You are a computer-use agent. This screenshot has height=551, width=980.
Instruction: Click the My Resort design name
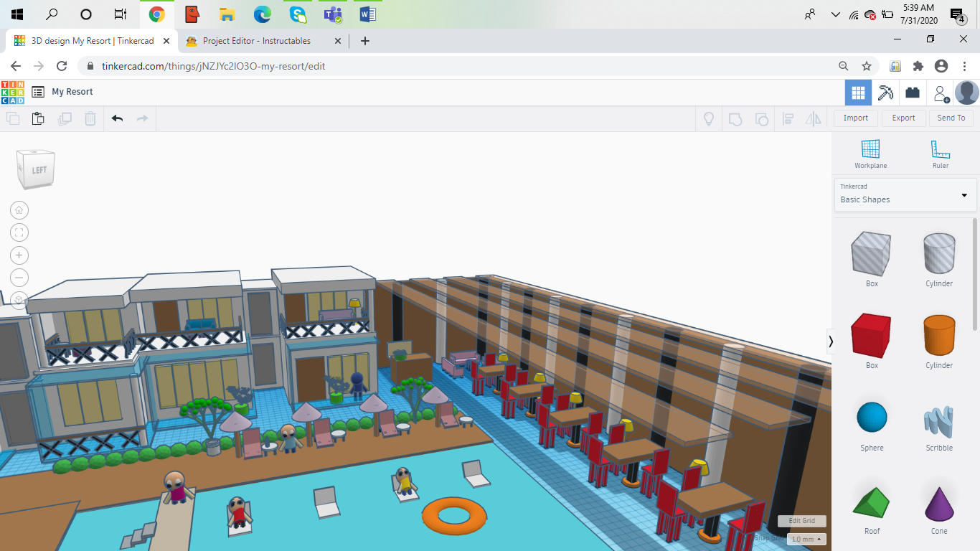tap(72, 92)
